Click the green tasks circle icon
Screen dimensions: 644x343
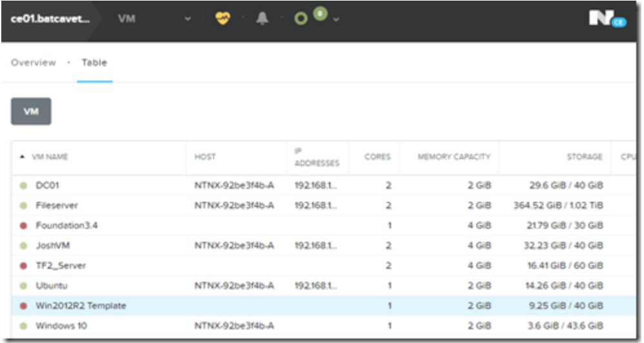point(300,19)
